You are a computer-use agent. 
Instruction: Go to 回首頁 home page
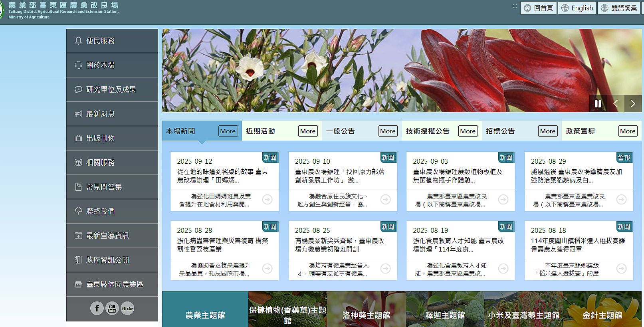click(x=539, y=8)
